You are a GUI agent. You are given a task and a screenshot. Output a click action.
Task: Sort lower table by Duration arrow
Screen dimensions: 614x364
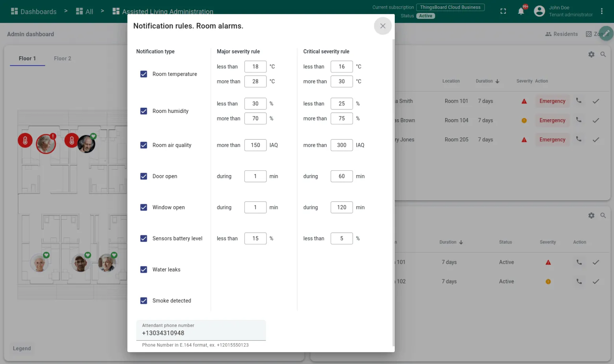tap(461, 242)
